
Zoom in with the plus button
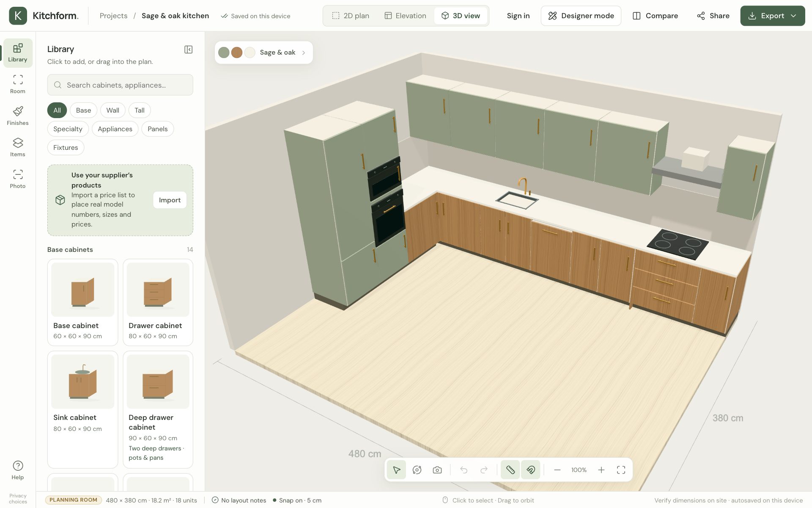pos(601,470)
